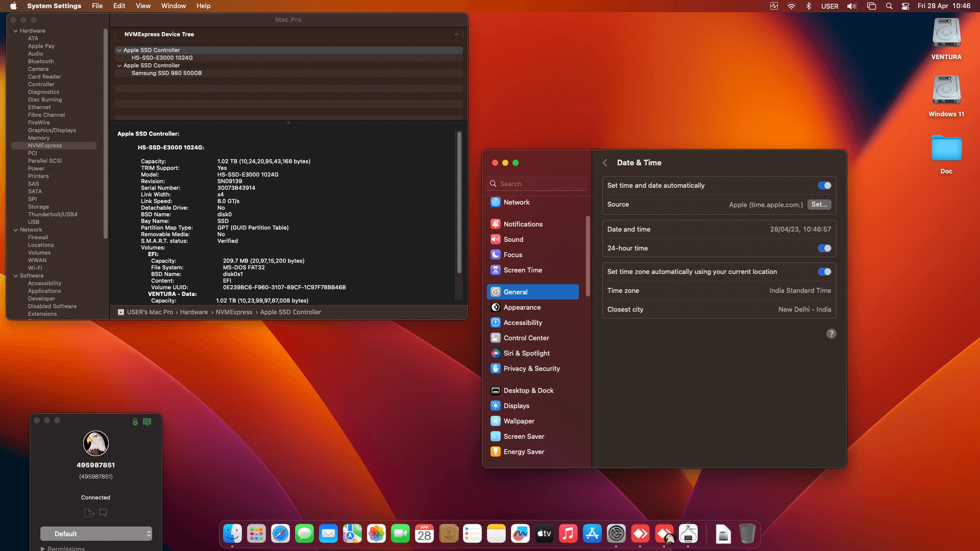This screenshot has width=980, height=551.
Task: Collapse the Network section in System Information
Action: [x=16, y=230]
